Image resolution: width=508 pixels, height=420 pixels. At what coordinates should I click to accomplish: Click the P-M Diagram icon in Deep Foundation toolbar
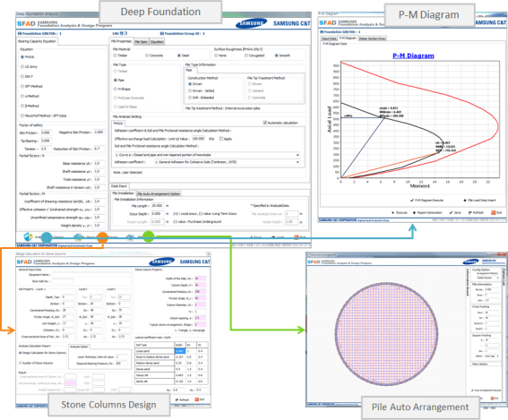click(x=29, y=237)
